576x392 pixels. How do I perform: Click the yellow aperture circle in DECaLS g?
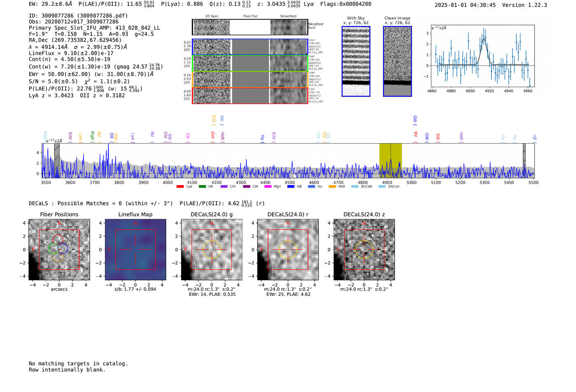(211, 250)
